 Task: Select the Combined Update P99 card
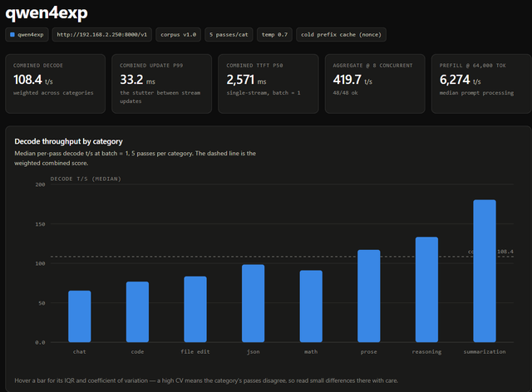click(x=162, y=84)
